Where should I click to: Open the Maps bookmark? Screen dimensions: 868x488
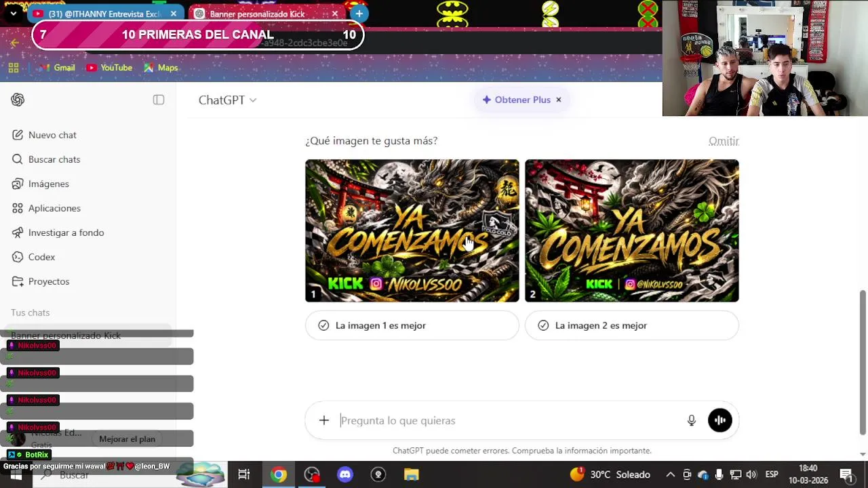point(161,68)
